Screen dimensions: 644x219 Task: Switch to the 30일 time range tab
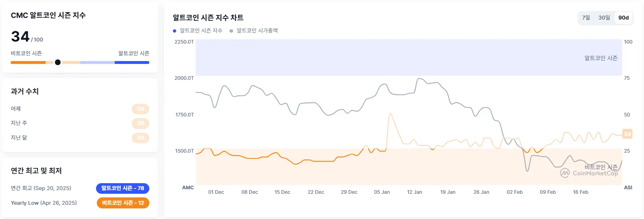coord(604,18)
